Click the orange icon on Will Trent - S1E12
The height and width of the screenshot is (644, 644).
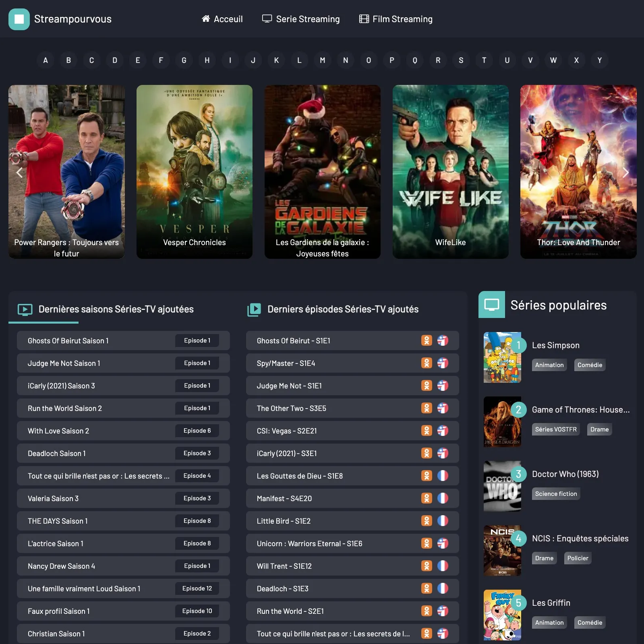427,566
